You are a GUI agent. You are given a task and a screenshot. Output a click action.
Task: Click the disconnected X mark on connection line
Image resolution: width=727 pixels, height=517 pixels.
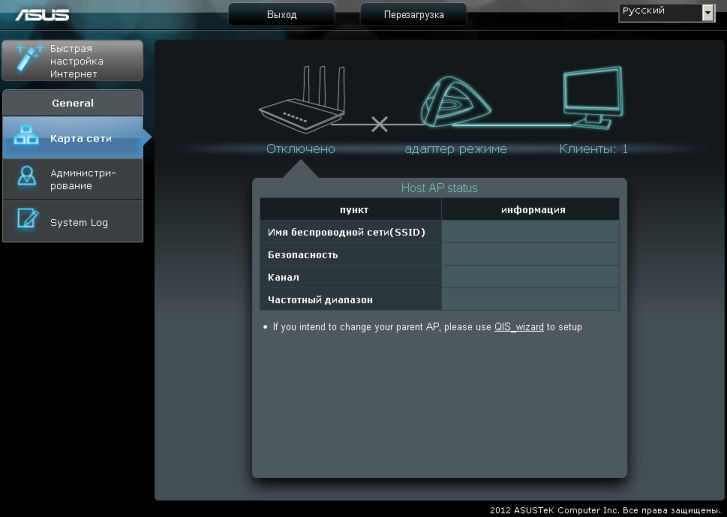coord(379,125)
